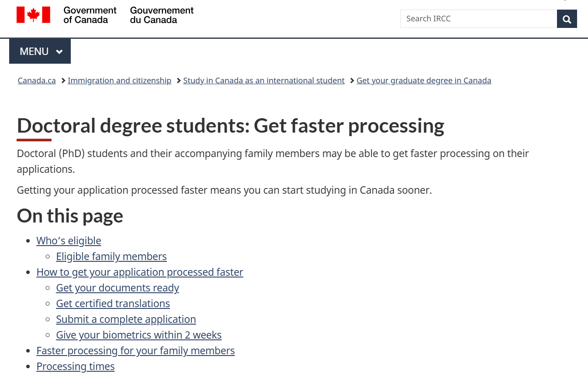Image resolution: width=588 pixels, height=380 pixels.
Task: Expand the MENU dropdown button
Action: (40, 51)
